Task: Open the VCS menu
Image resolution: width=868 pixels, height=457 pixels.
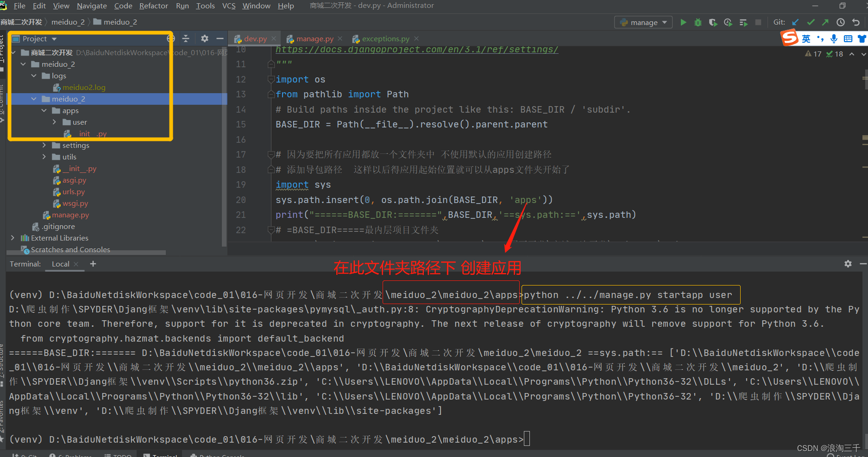Action: 229,6
